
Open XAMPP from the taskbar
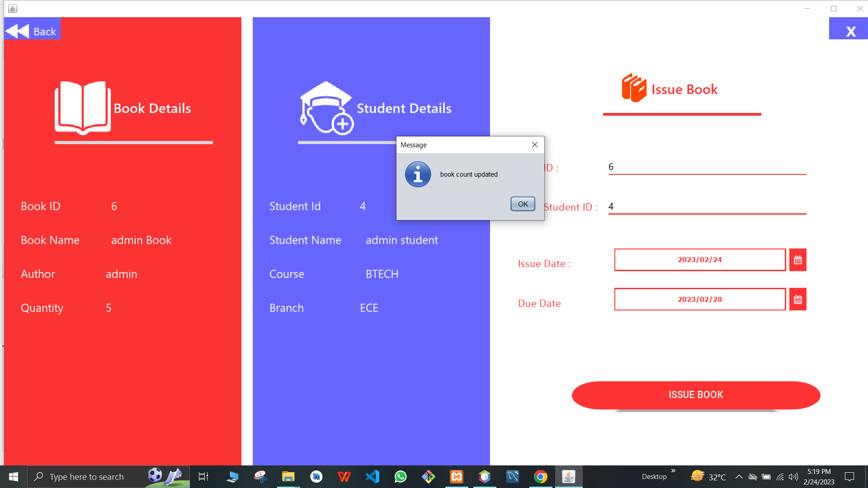coord(457,477)
